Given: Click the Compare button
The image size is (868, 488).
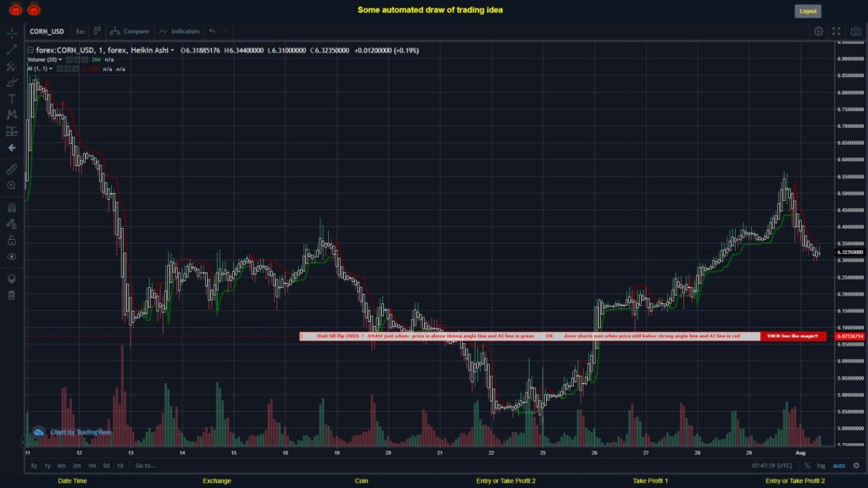Looking at the screenshot, I should (130, 31).
